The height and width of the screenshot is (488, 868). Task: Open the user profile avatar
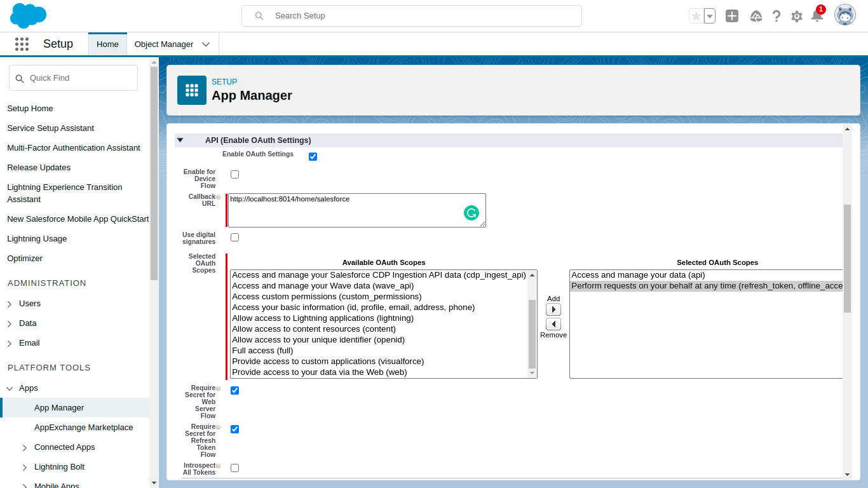(x=845, y=15)
